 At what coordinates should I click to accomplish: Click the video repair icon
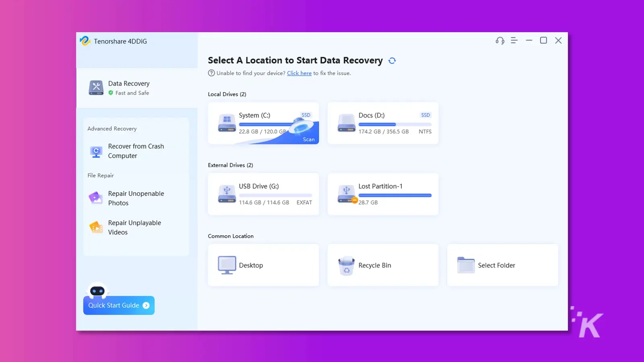[96, 227]
